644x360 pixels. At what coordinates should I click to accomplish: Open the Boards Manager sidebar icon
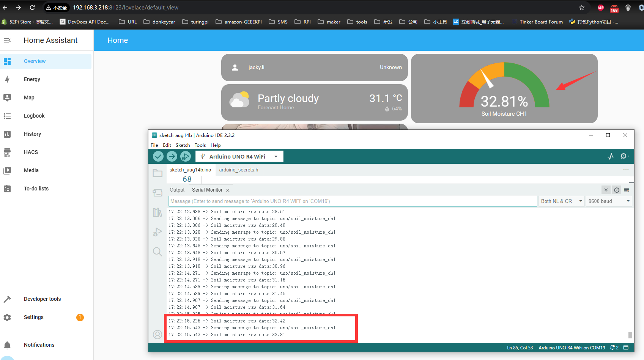tap(157, 193)
